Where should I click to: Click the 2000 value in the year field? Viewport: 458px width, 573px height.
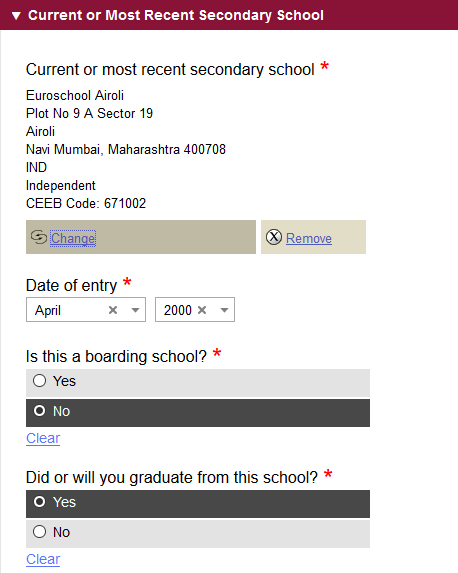pos(178,310)
